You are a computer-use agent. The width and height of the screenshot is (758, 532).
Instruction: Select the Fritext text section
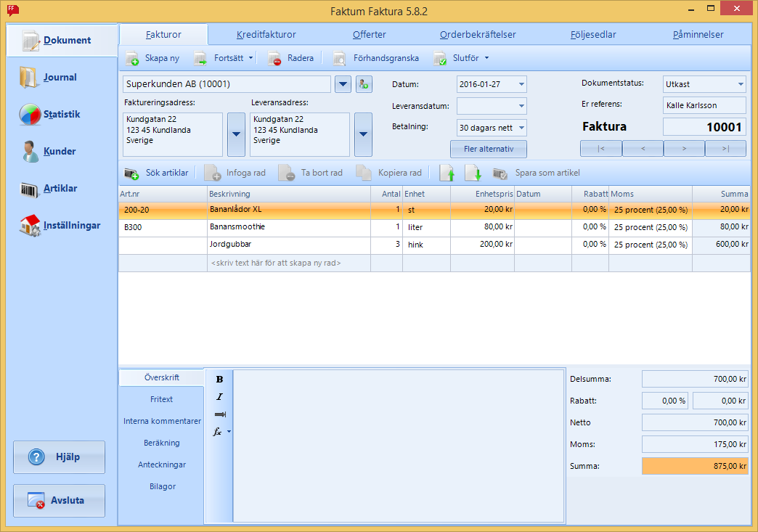pos(161,399)
